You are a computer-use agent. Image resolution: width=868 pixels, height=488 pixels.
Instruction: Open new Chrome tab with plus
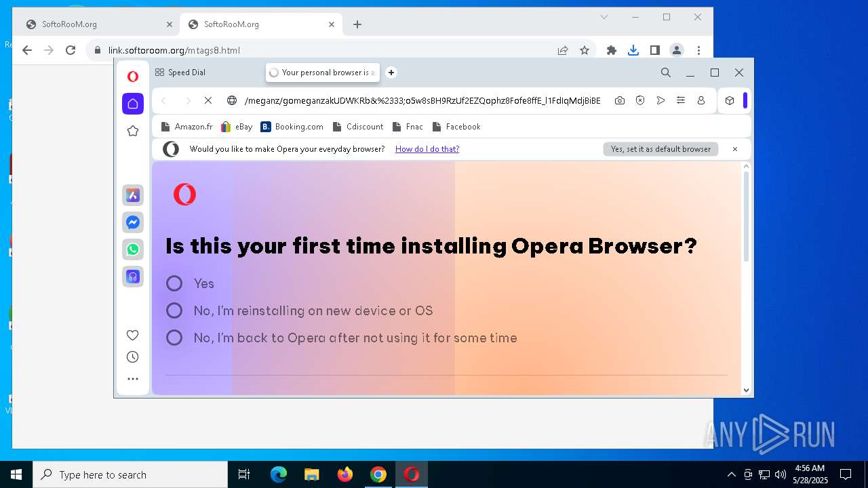(x=357, y=24)
